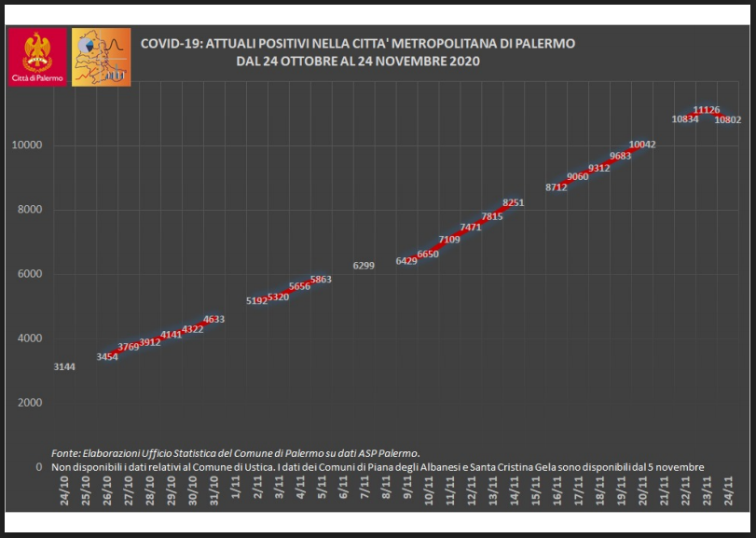756x538 pixels.
Task: Click the isolated data label 6299
Action: coord(364,267)
